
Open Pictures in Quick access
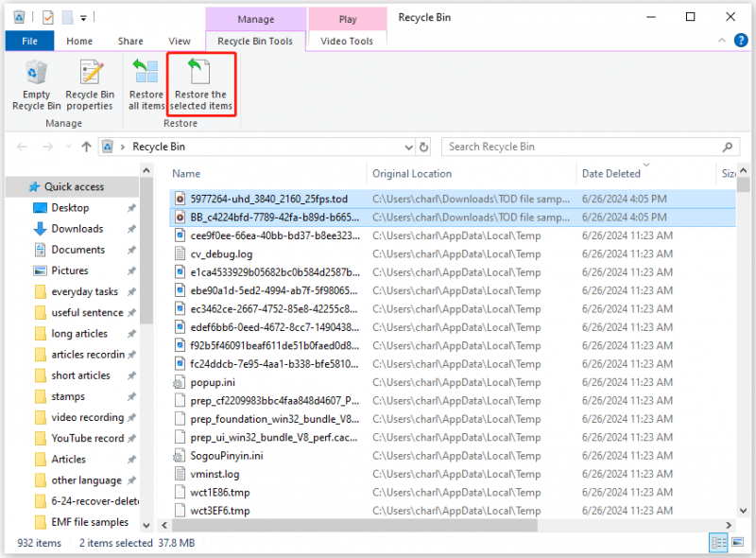click(x=69, y=270)
